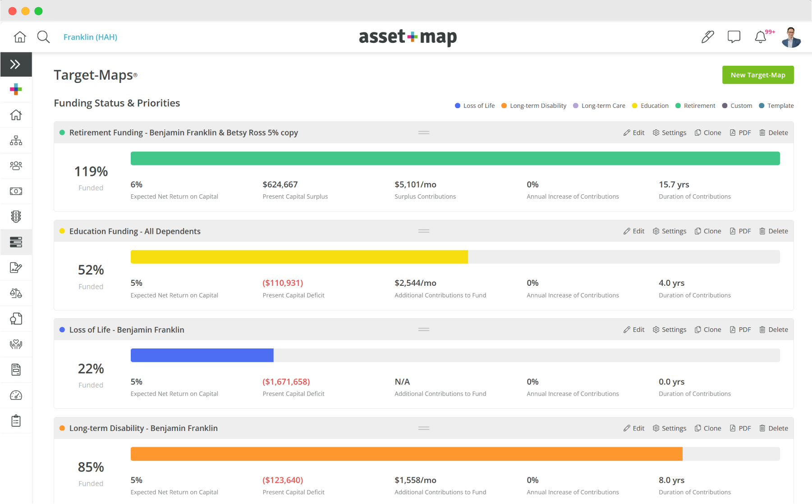Grab the Retirement Funding reorder handle
The image size is (812, 504).
point(424,133)
